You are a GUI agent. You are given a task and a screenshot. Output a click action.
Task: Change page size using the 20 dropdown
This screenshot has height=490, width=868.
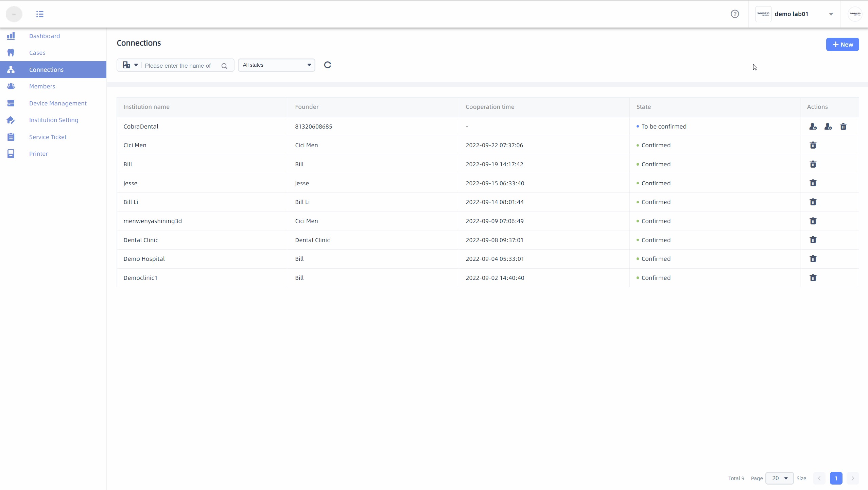click(x=779, y=478)
